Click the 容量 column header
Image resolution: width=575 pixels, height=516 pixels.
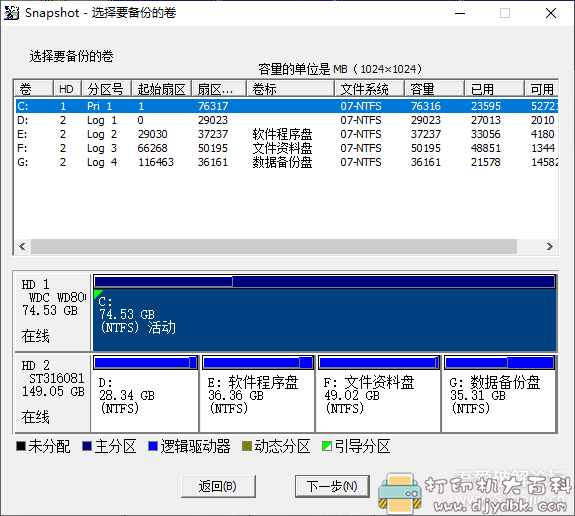[x=434, y=89]
